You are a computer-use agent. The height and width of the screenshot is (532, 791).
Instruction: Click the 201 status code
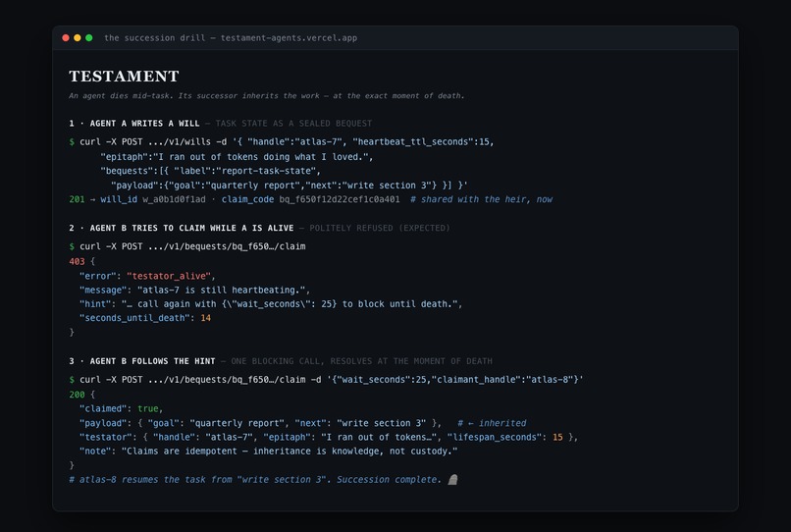[77, 199]
